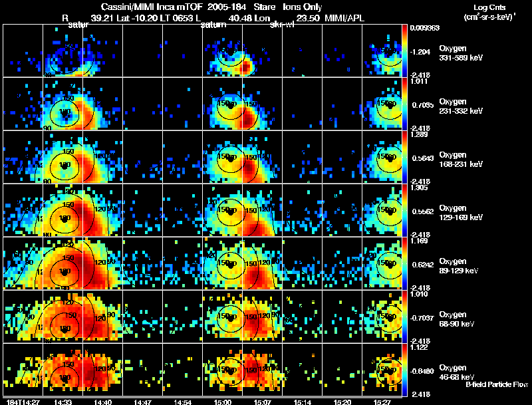This screenshot has height=405, width=532.
Task: Open the 15:00 image in the 168-231 keV row
Action: (222, 157)
